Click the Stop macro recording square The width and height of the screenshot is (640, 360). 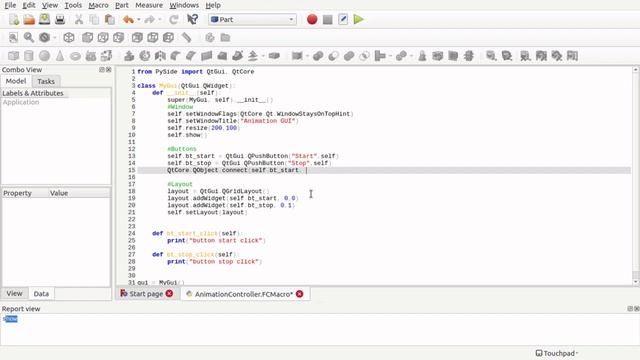pos(327,19)
